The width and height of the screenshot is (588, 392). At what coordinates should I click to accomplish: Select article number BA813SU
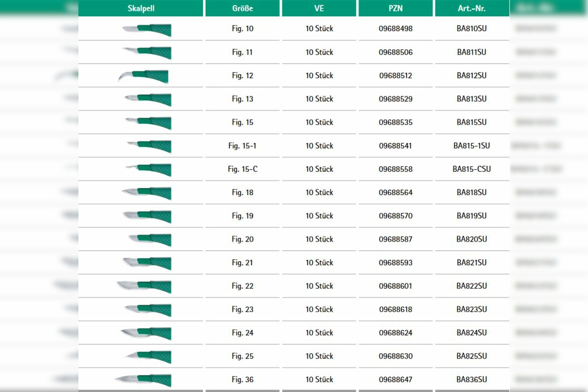(x=472, y=99)
